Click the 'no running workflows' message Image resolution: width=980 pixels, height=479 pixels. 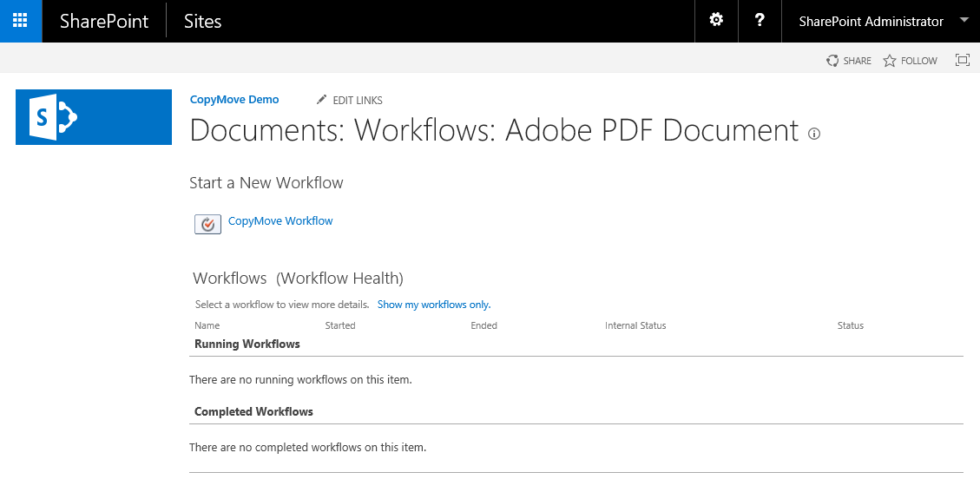(300, 380)
